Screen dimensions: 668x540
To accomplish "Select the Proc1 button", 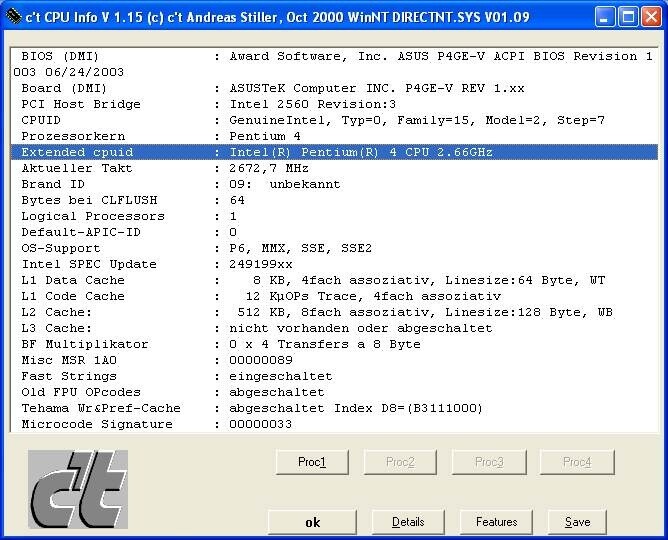I will 312,462.
